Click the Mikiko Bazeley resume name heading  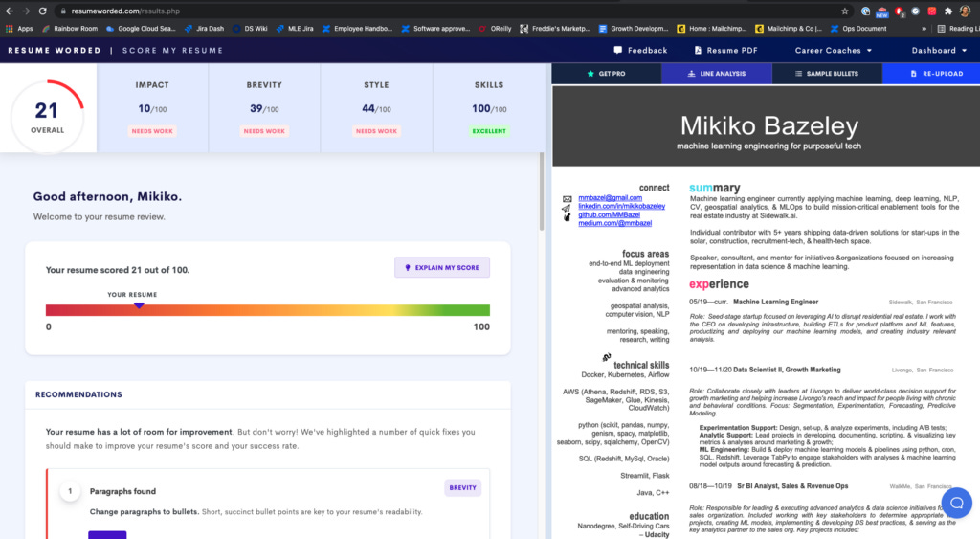click(x=768, y=125)
